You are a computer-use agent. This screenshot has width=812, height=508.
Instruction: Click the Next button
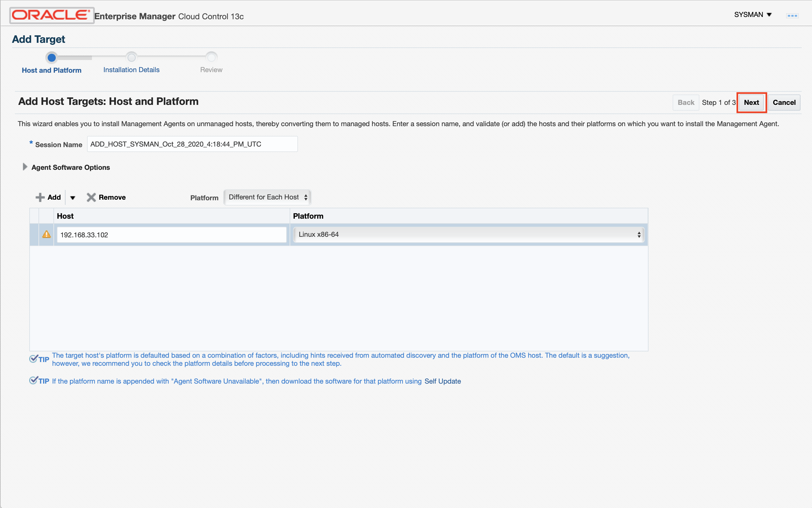click(x=751, y=103)
